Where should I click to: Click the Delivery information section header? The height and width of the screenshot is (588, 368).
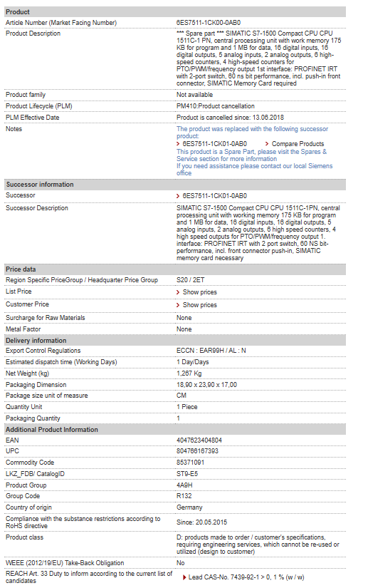[x=175, y=341]
